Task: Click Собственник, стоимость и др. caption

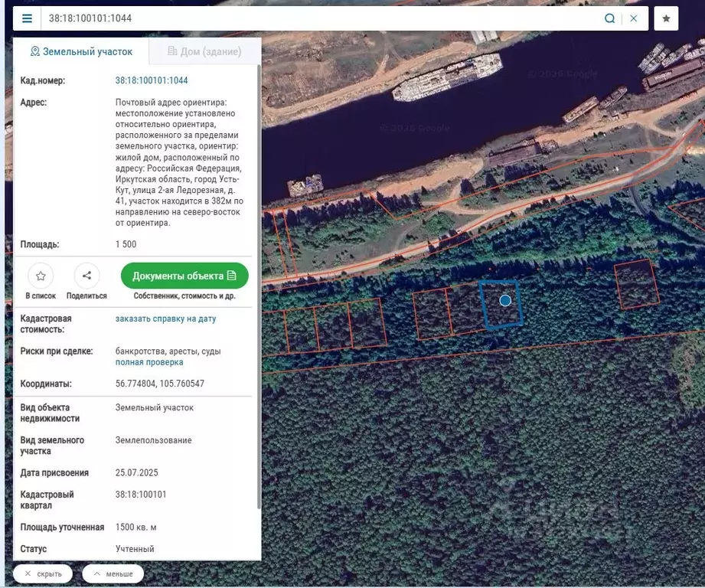Action: click(x=184, y=296)
